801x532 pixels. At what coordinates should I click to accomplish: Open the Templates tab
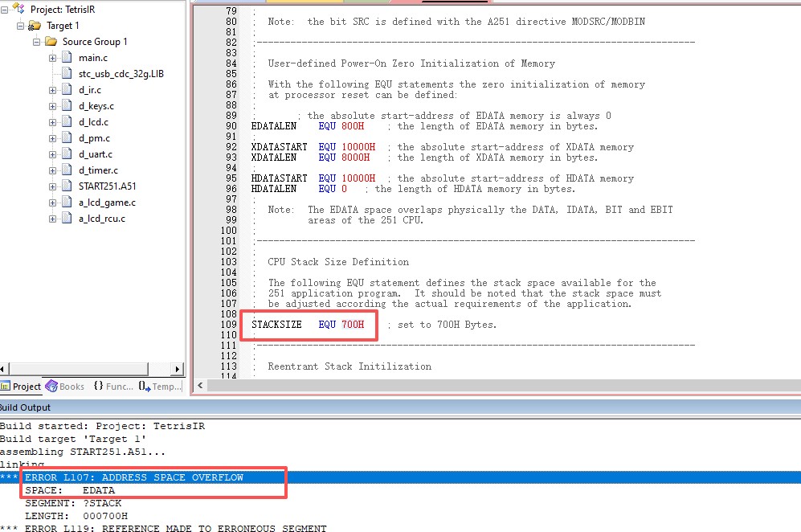pyautogui.click(x=160, y=387)
